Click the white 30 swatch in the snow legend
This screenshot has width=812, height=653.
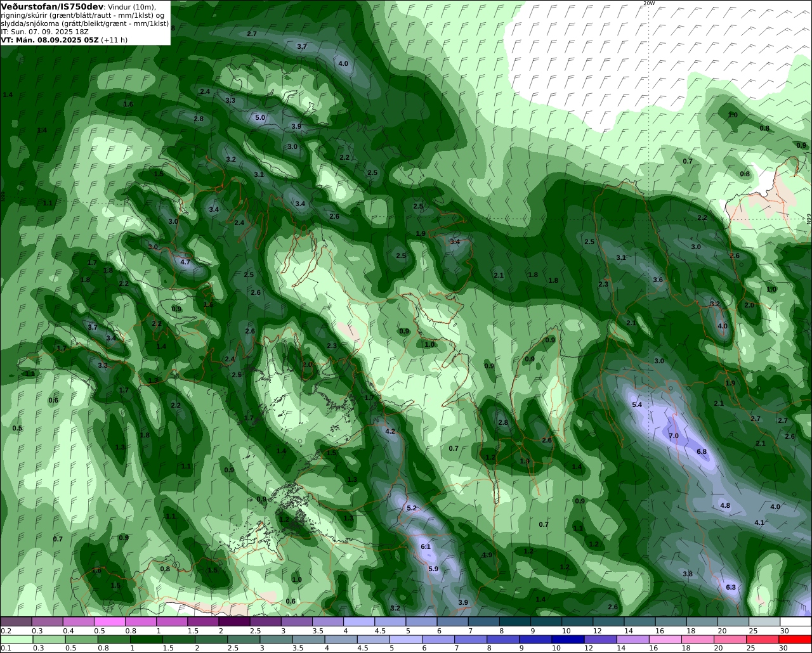coord(796,622)
